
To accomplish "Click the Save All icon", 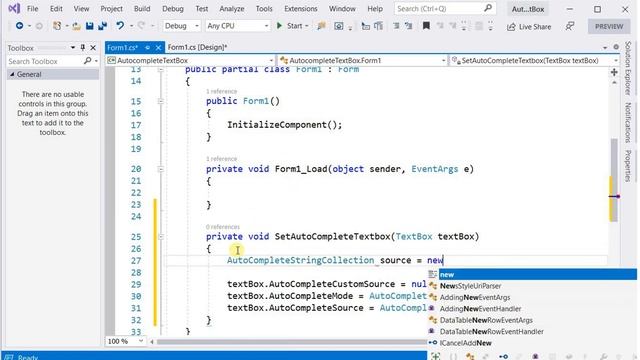I will tap(102, 26).
